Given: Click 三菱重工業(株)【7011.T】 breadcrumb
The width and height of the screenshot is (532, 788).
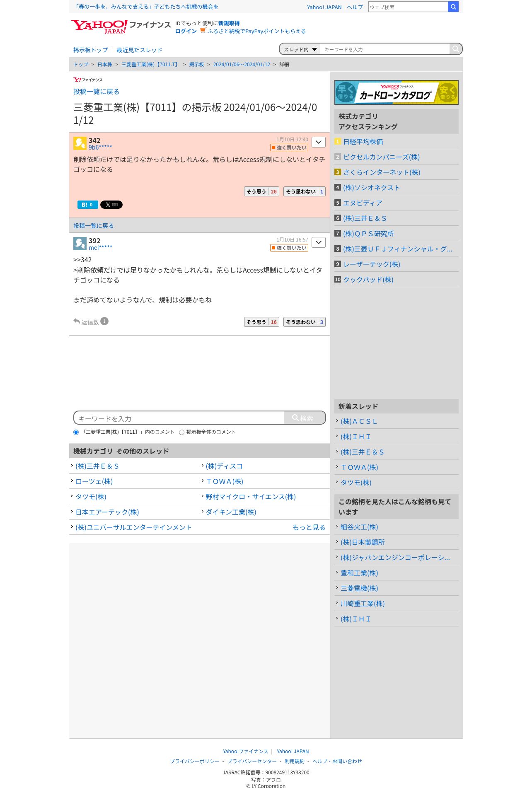Looking at the screenshot, I should click(150, 65).
